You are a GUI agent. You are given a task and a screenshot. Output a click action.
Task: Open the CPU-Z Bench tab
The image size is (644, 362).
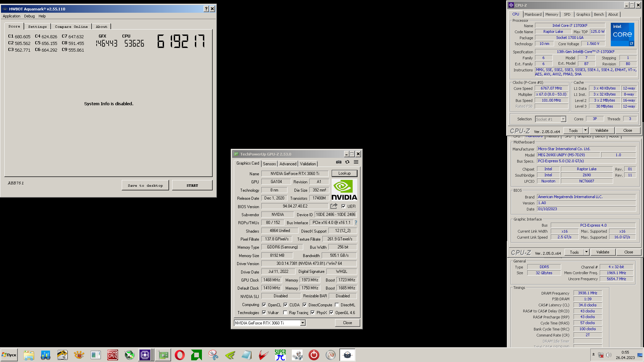599,14
